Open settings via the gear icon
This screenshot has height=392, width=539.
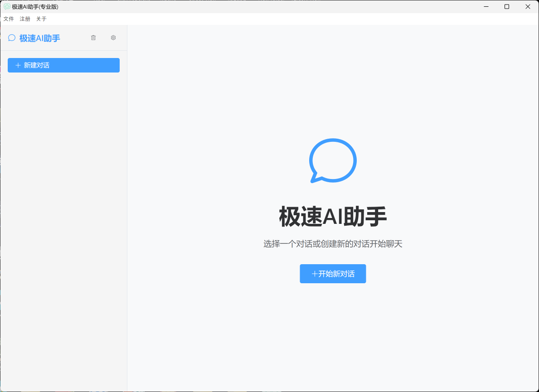(x=113, y=38)
